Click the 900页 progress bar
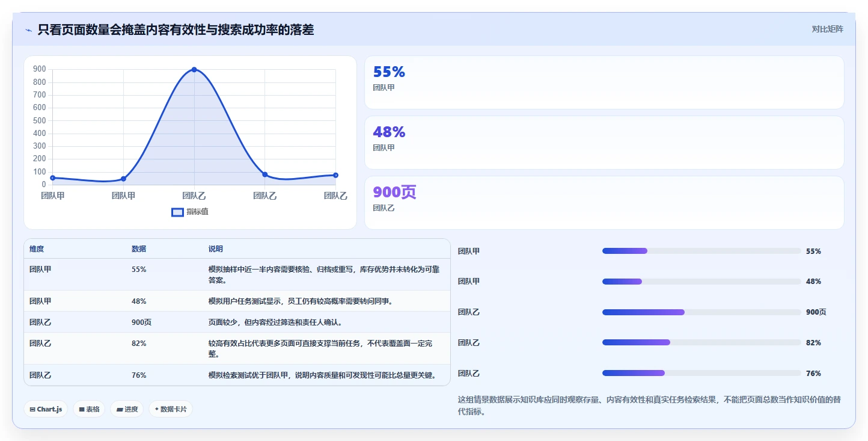 click(701, 312)
